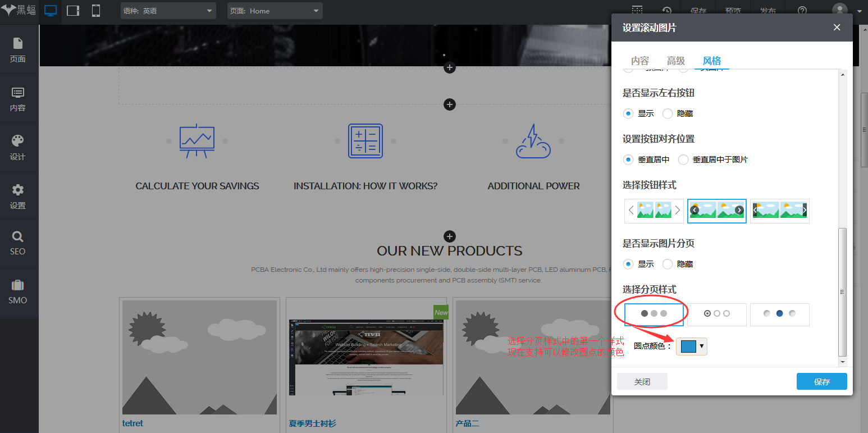Viewport: 868px width, 433px height.
Task: Switch to tablet preview mode icon
Action: click(x=73, y=11)
